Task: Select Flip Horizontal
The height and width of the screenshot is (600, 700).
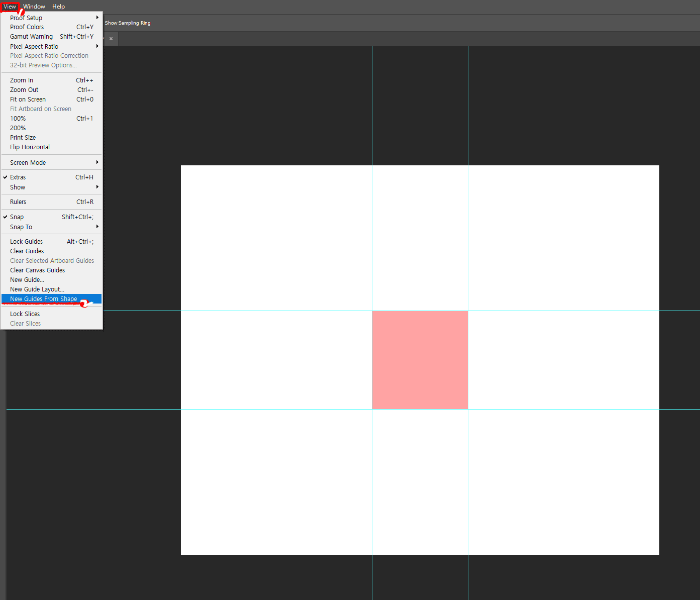Action: [x=29, y=147]
